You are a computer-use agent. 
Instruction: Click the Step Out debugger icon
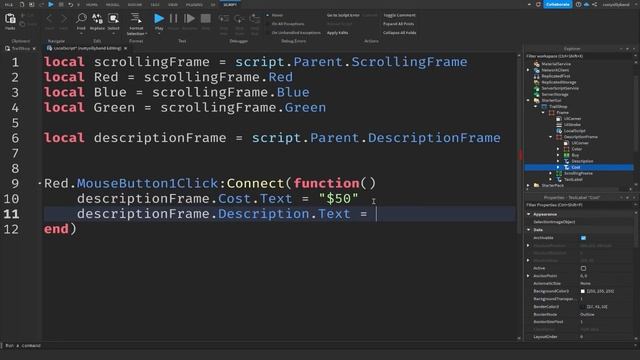click(x=255, y=19)
